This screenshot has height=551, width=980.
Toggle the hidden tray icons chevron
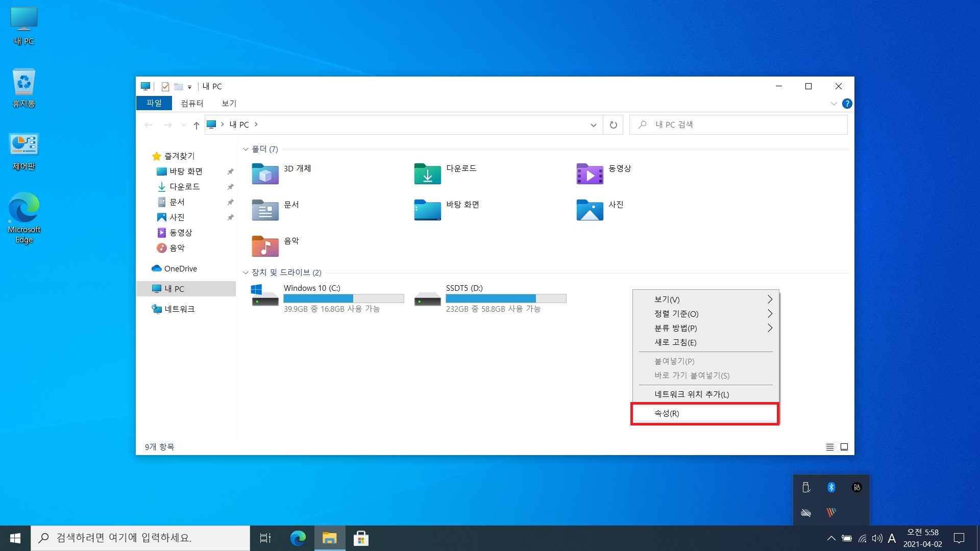[831, 538]
